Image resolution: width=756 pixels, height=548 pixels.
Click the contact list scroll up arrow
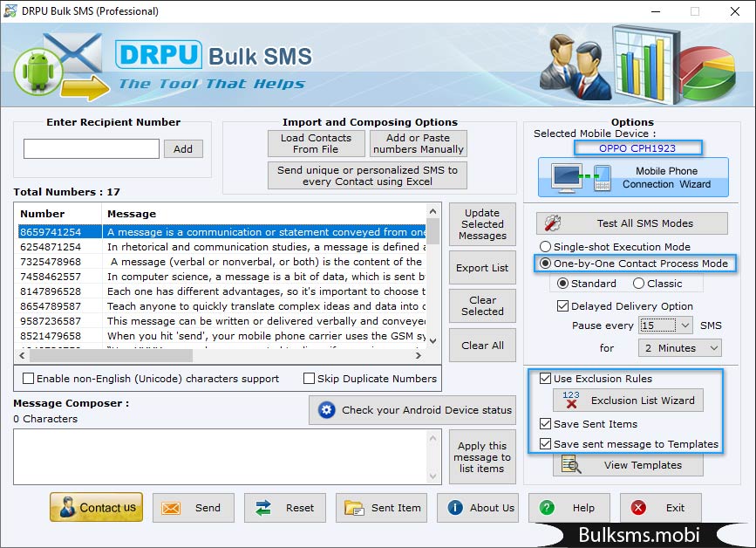tap(433, 211)
